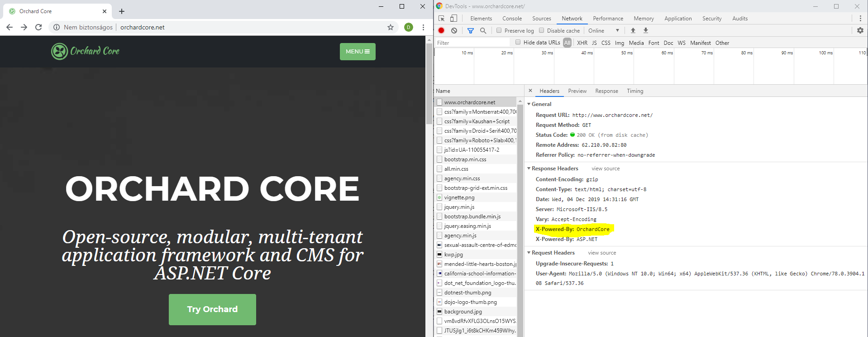Collapse the General section

529,104
